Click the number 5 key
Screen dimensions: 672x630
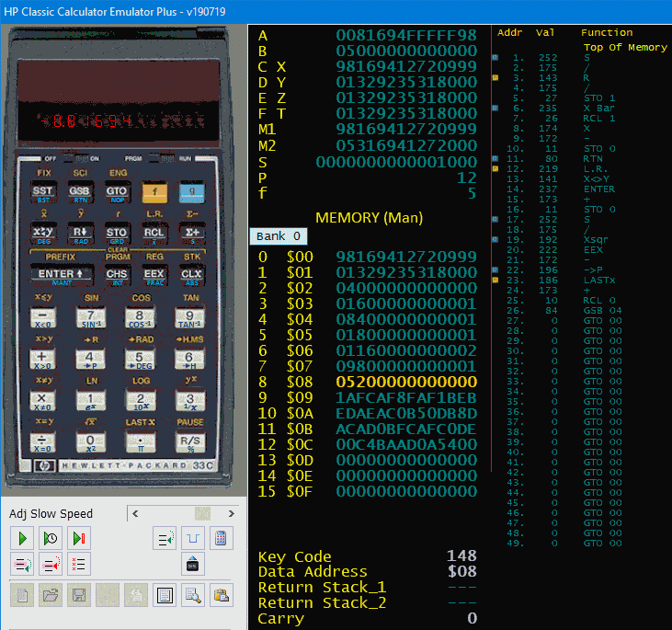[140, 360]
